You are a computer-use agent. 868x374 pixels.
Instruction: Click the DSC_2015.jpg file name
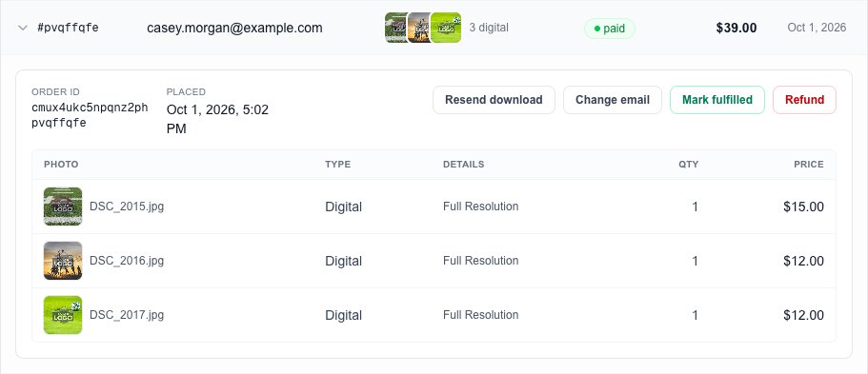pos(127,207)
